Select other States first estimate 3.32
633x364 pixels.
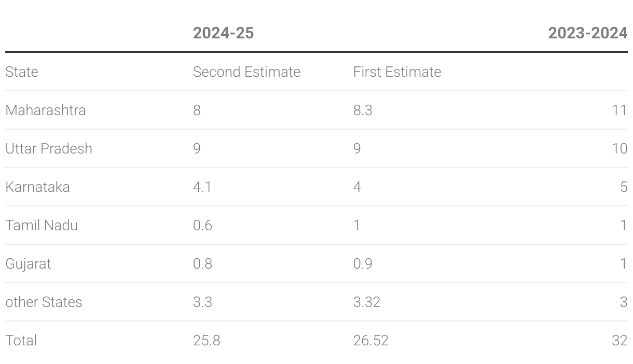[367, 302]
